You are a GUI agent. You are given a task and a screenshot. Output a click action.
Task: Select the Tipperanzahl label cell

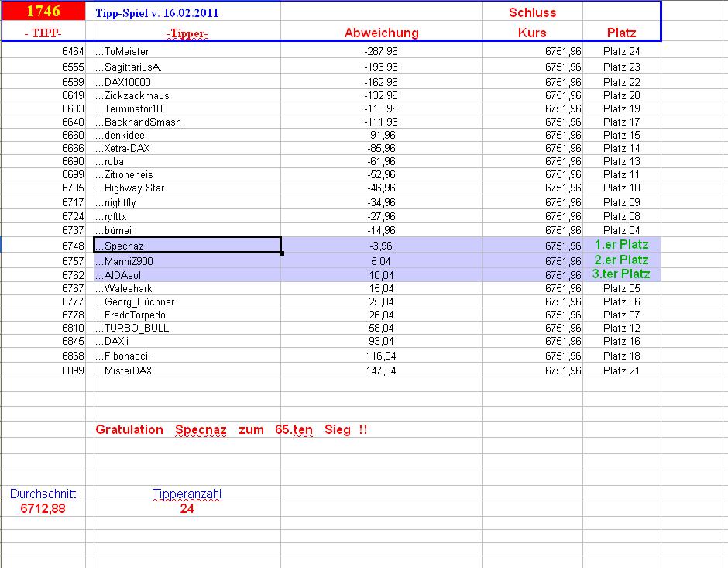click(x=188, y=494)
